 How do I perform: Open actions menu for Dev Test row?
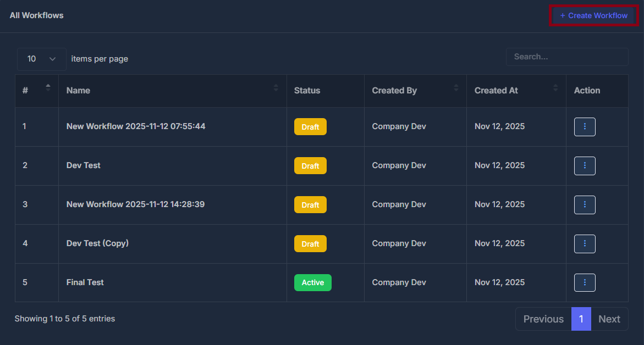[x=585, y=166]
